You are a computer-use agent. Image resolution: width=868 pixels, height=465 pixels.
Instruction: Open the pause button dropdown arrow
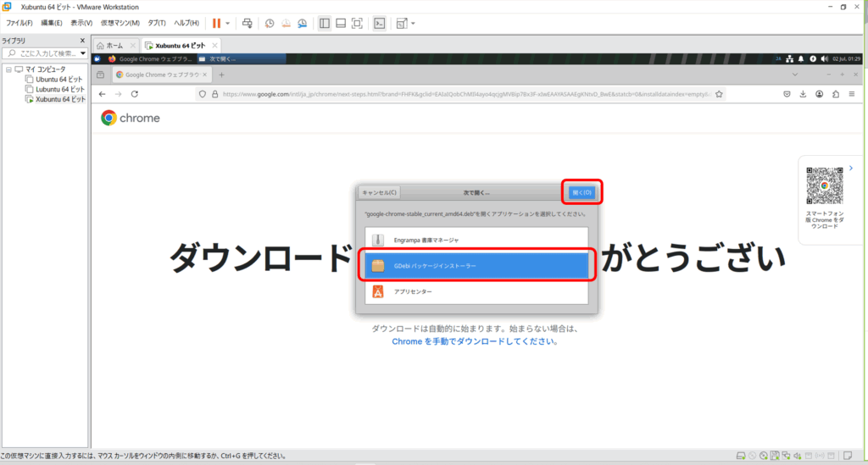tap(227, 23)
